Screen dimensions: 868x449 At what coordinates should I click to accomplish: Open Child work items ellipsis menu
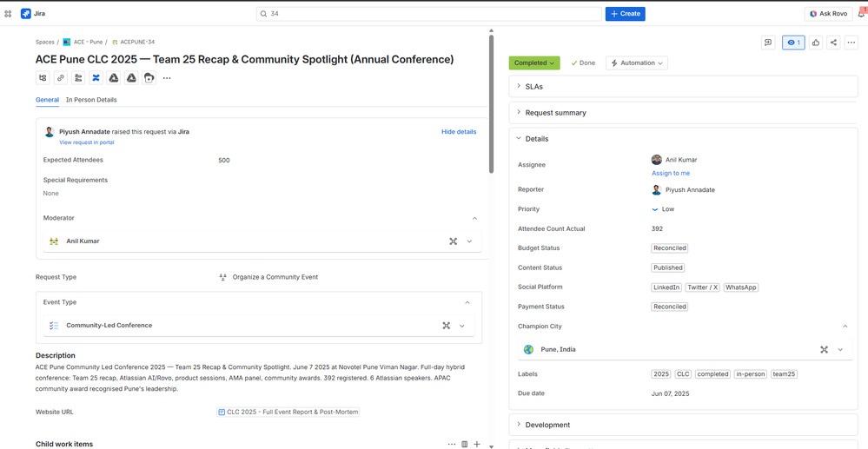coord(452,444)
